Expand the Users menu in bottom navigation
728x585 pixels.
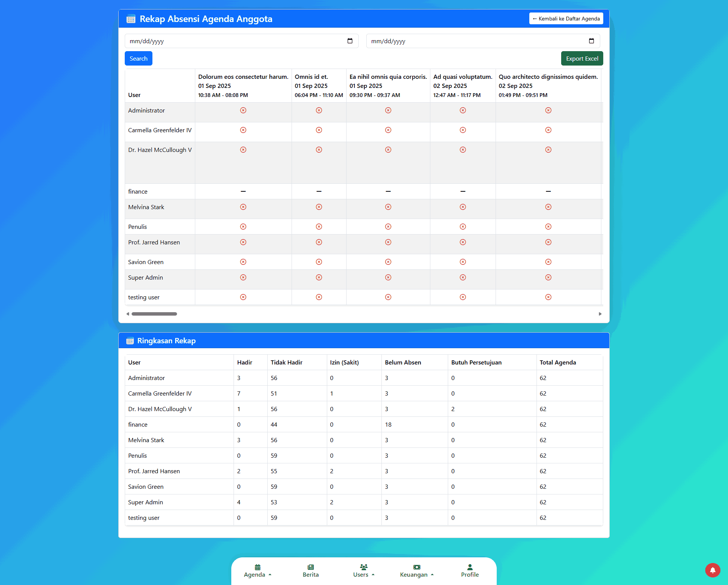pos(364,570)
